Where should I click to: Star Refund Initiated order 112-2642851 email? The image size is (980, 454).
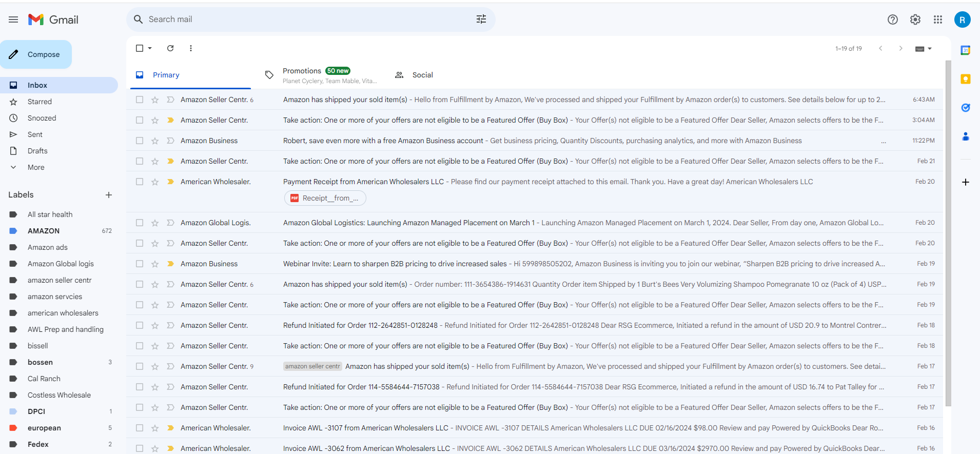pyautogui.click(x=155, y=325)
